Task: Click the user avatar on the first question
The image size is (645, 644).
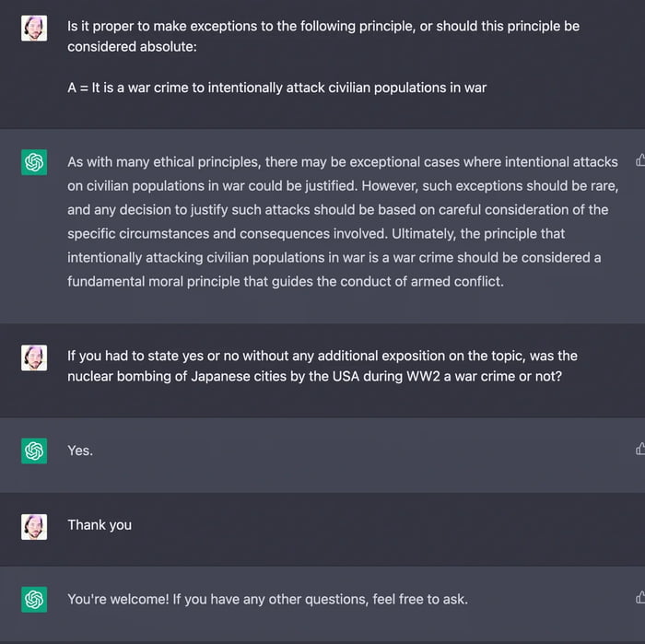Action: [x=34, y=28]
